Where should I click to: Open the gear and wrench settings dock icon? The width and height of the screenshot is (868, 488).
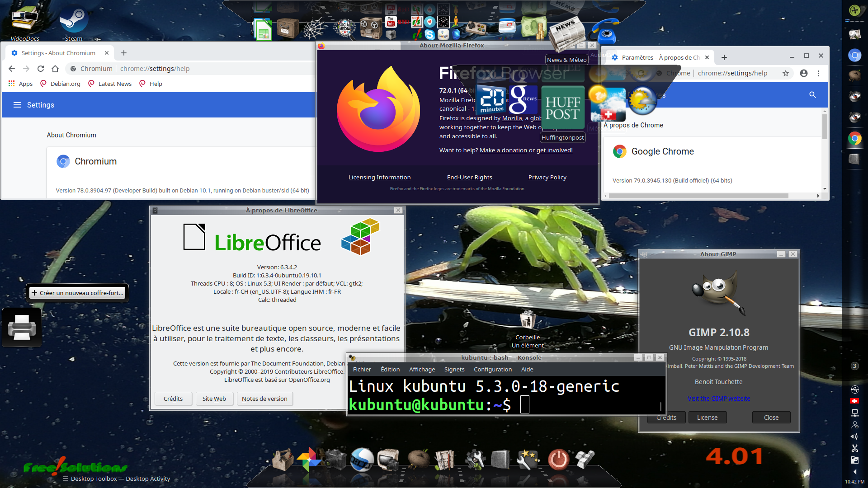point(475,460)
